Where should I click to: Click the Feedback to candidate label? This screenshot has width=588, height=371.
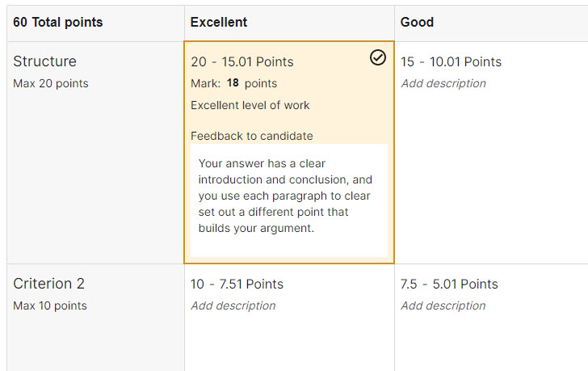(252, 136)
